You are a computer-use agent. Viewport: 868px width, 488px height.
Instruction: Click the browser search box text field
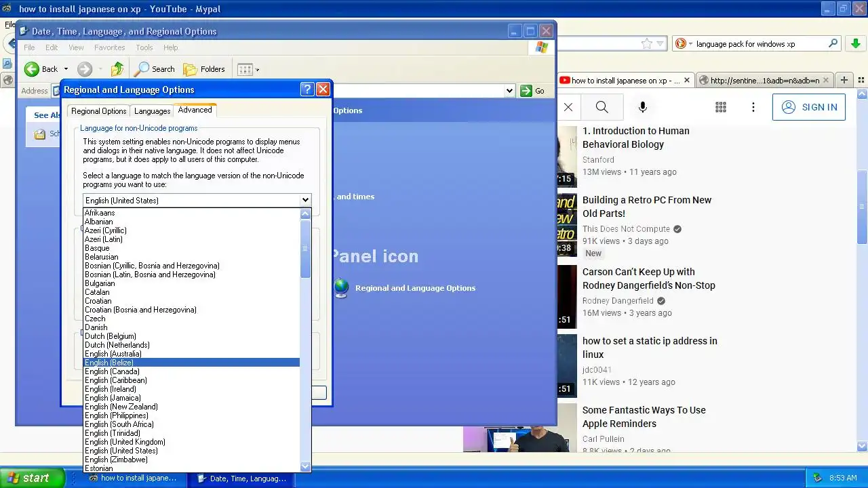pos(759,43)
